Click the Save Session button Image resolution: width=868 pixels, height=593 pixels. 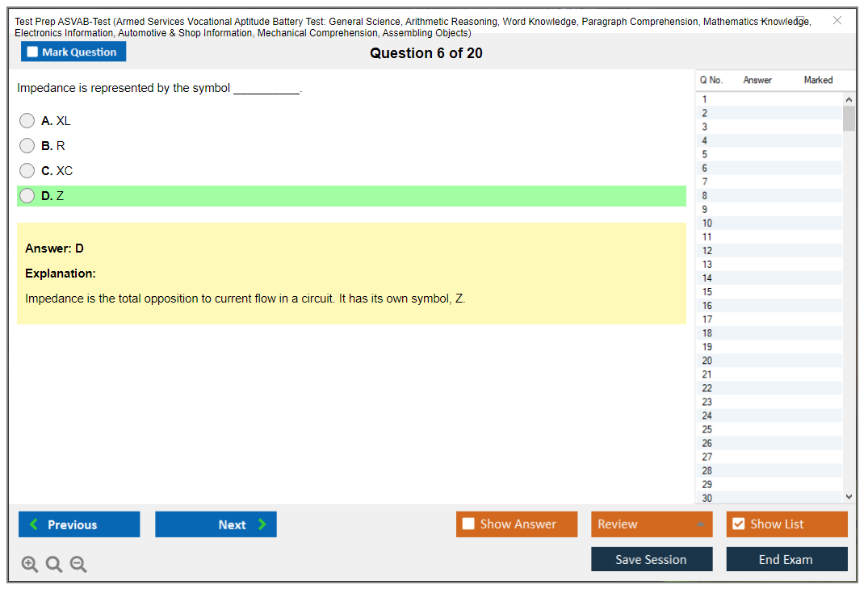click(x=652, y=559)
